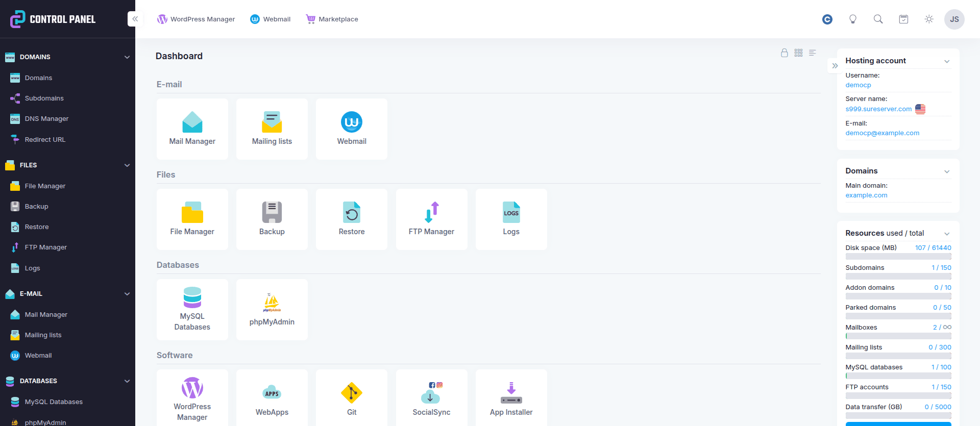
Task: Open FTP Manager dashboard tile
Action: pyautogui.click(x=431, y=219)
